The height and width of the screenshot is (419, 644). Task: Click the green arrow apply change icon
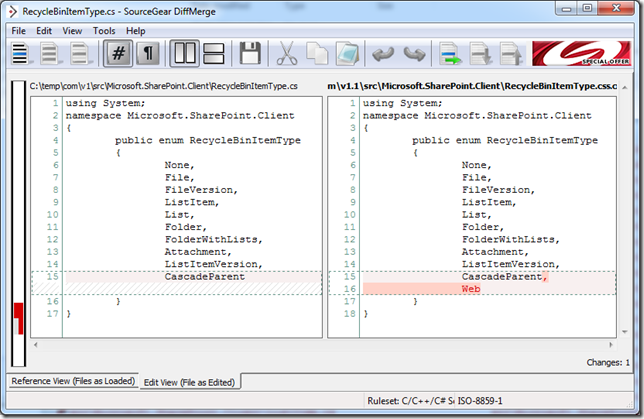tap(450, 54)
